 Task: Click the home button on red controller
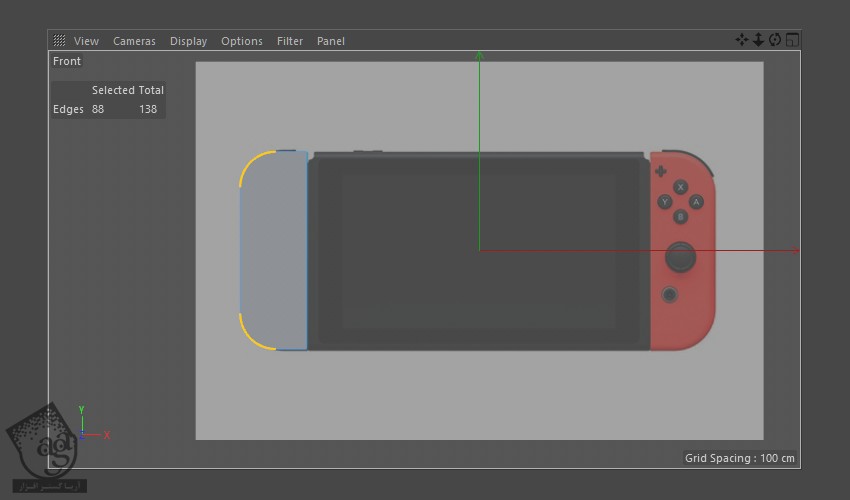coord(669,294)
